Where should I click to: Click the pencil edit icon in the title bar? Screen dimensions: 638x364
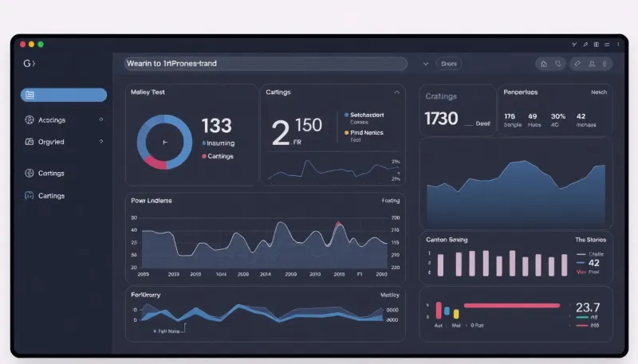click(x=585, y=45)
